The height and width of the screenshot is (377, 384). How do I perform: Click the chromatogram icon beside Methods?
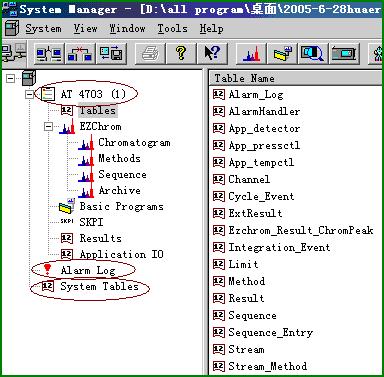[x=86, y=159]
